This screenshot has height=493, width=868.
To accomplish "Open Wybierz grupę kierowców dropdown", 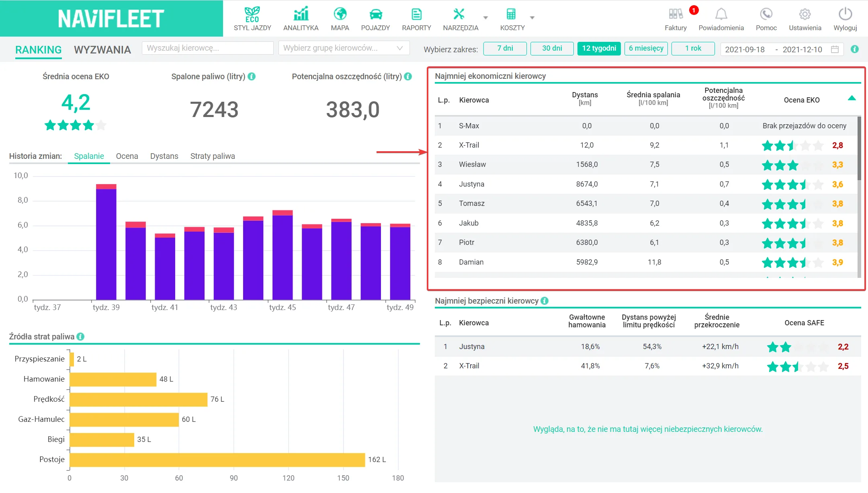I will 344,48.
